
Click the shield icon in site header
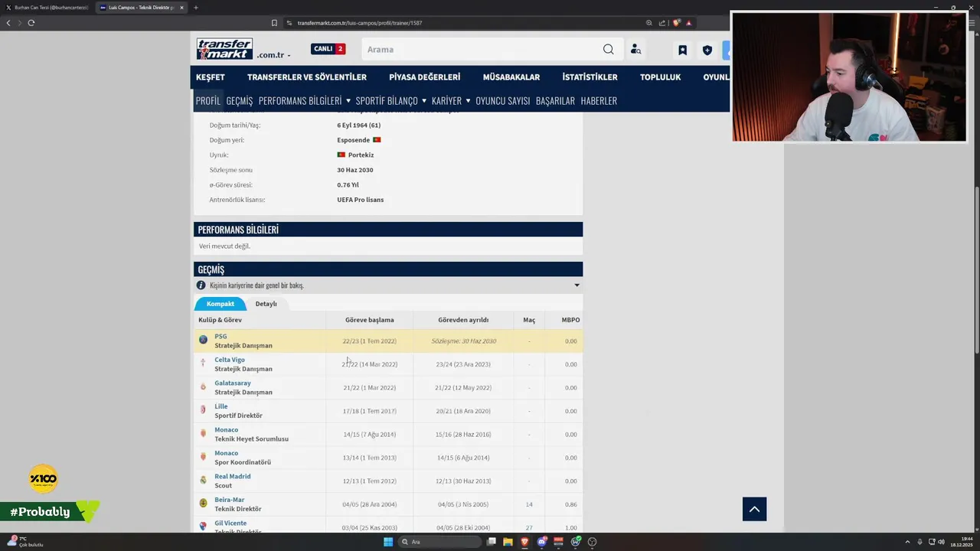(707, 50)
